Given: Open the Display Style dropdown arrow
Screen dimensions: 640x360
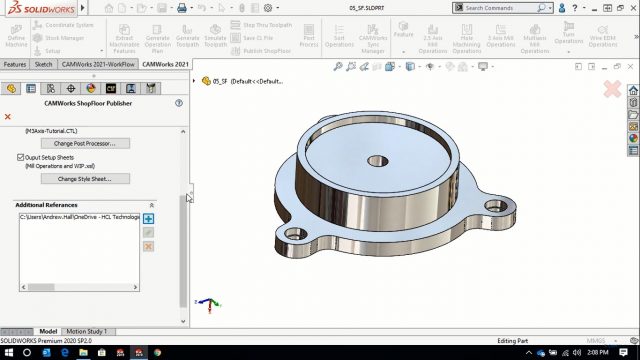Looking at the screenshot, I should (420, 67).
